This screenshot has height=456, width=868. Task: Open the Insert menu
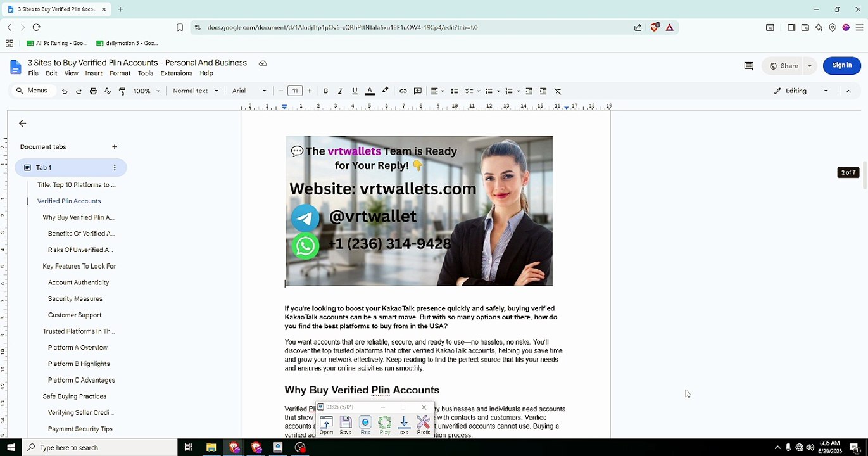pos(94,73)
